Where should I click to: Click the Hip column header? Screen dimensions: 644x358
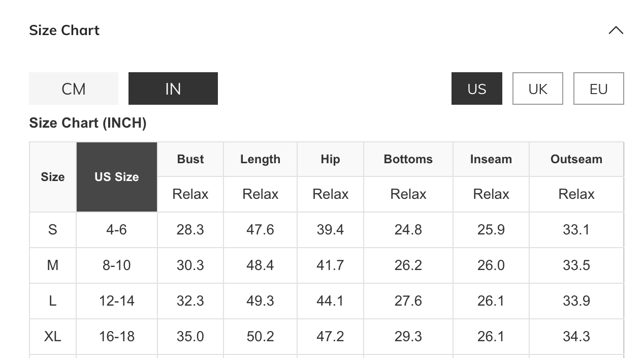330,159
